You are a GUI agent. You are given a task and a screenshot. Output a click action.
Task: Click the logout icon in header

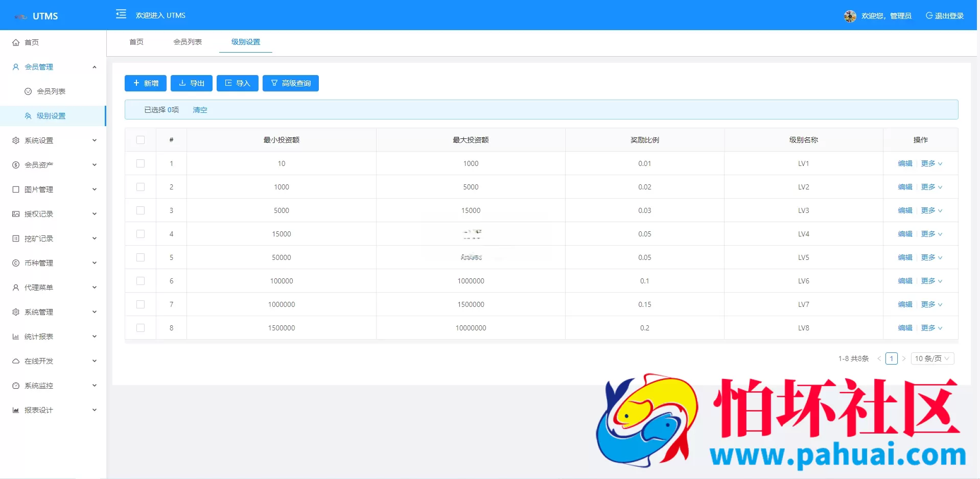pos(929,15)
